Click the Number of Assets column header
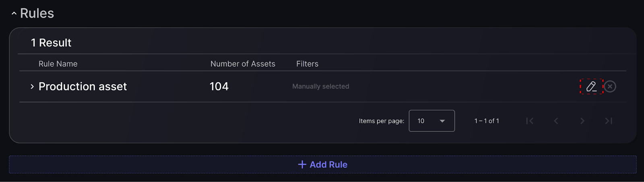Image resolution: width=644 pixels, height=182 pixels. coord(243,64)
